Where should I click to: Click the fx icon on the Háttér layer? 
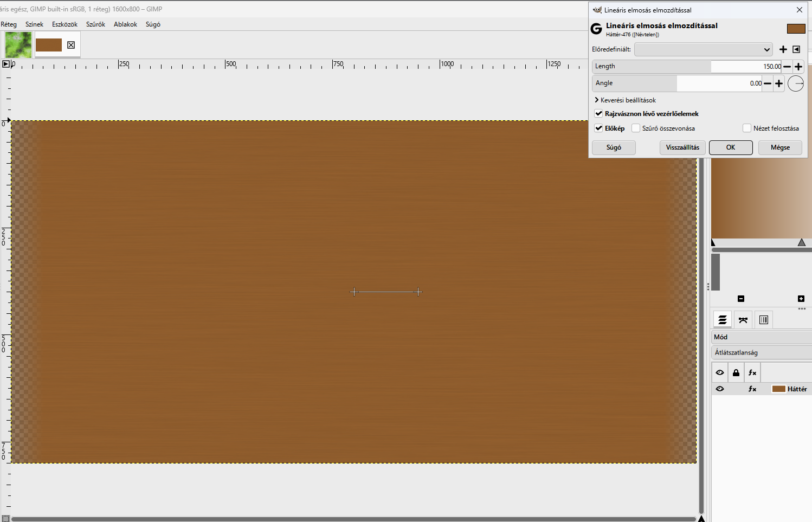(x=752, y=389)
